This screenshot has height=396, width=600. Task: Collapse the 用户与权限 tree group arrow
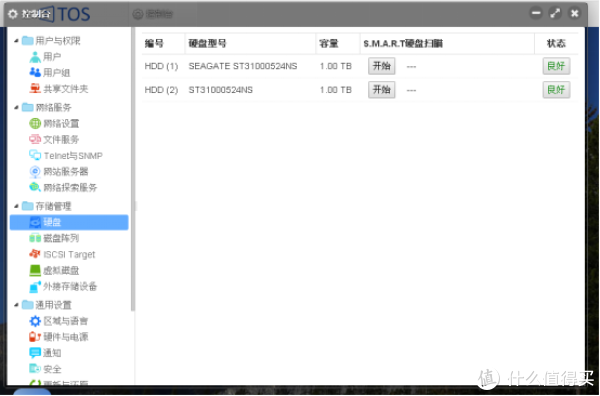(x=16, y=41)
